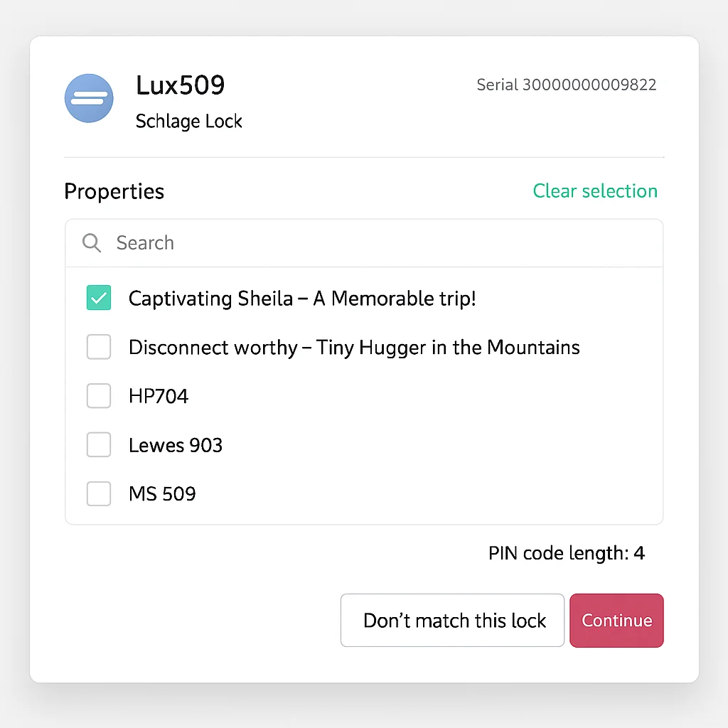This screenshot has width=728, height=728.
Task: Click the Don't match this lock button
Action: [453, 620]
